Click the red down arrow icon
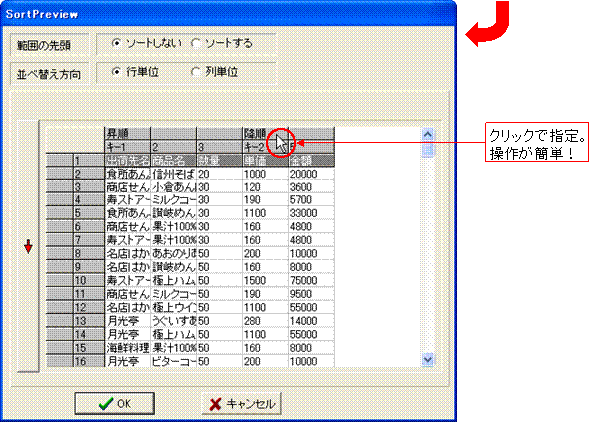Screen dimensions: 590x422 (28, 247)
